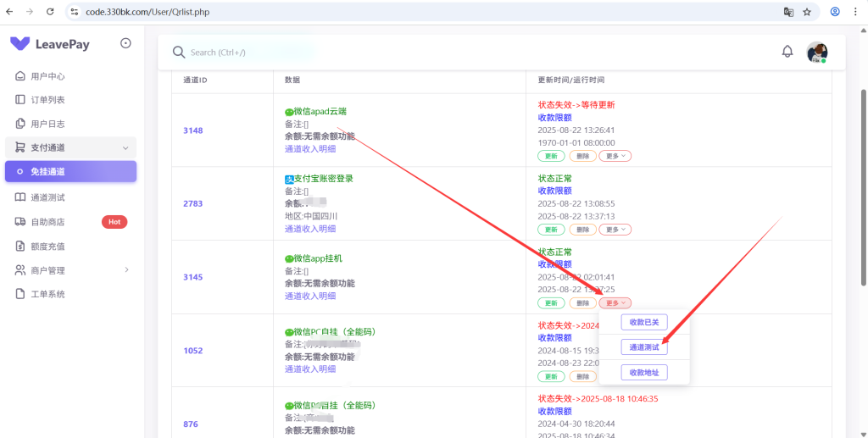This screenshot has height=438, width=868.
Task: Choose 通道测试 in the dropdown menu
Action: coord(644,347)
